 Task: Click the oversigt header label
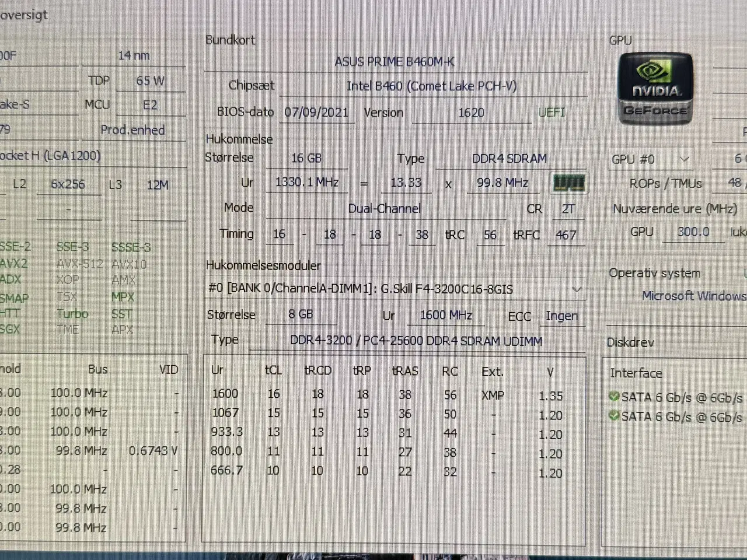(24, 15)
